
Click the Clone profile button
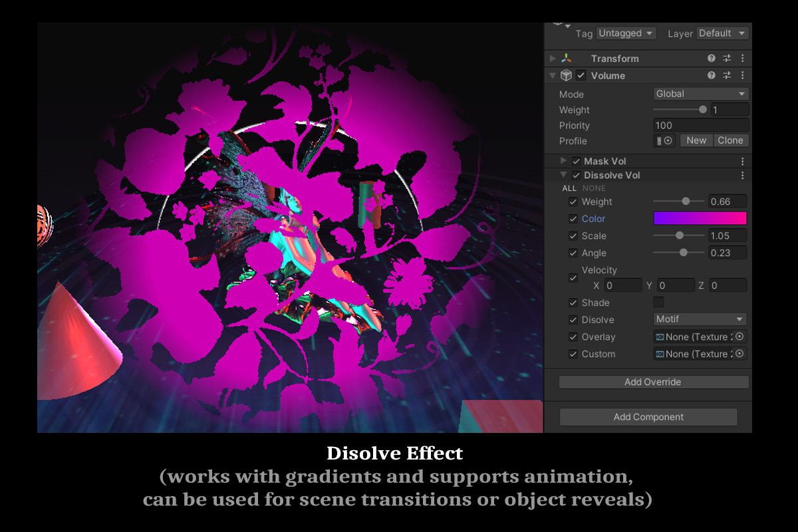click(x=730, y=140)
